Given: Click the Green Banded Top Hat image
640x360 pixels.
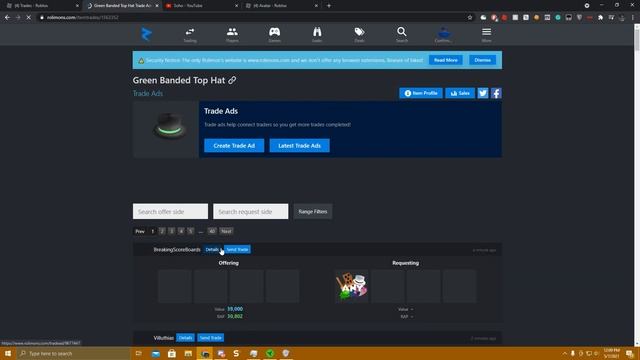Looking at the screenshot, I should tap(169, 126).
